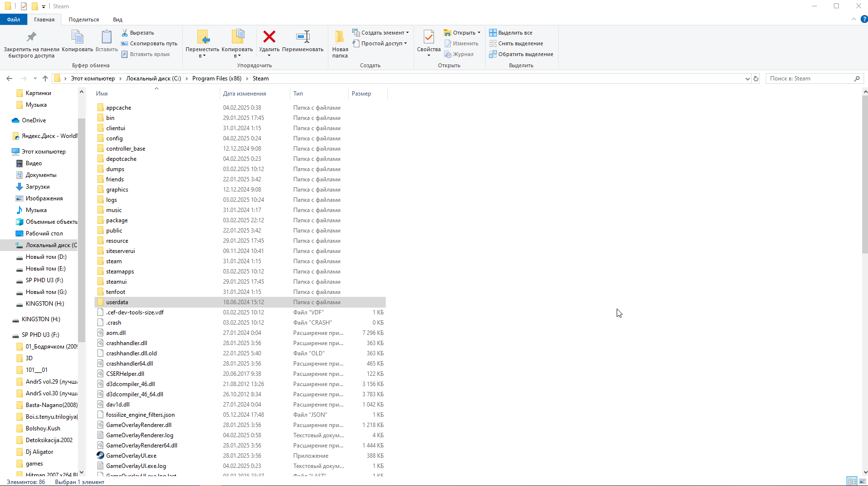Open the help question mark icon
Viewport: 868px width, 486px height.
coord(864,19)
